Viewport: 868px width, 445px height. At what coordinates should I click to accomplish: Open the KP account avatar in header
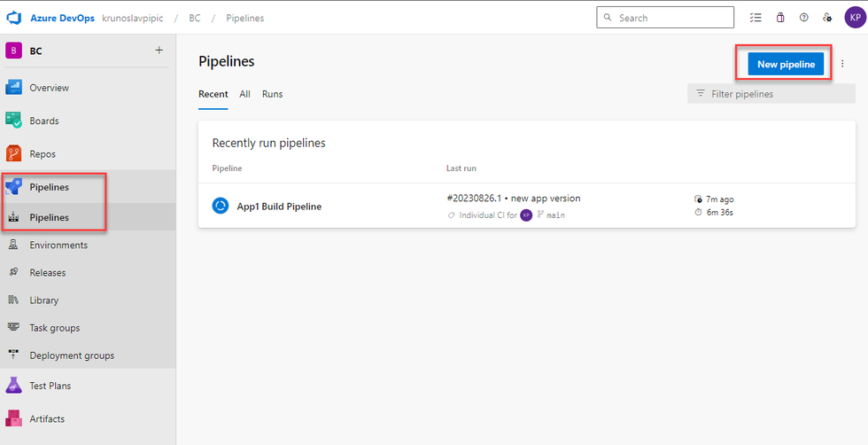tap(854, 18)
